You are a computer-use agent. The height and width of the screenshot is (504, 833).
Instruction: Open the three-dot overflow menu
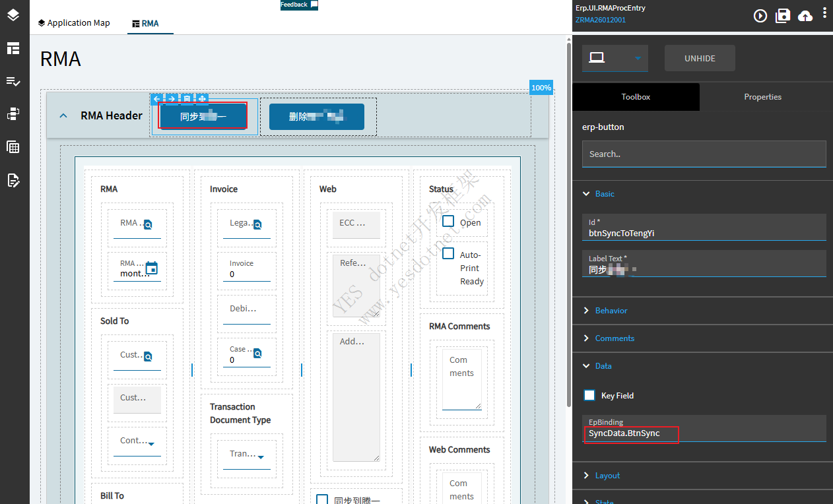pos(824,13)
